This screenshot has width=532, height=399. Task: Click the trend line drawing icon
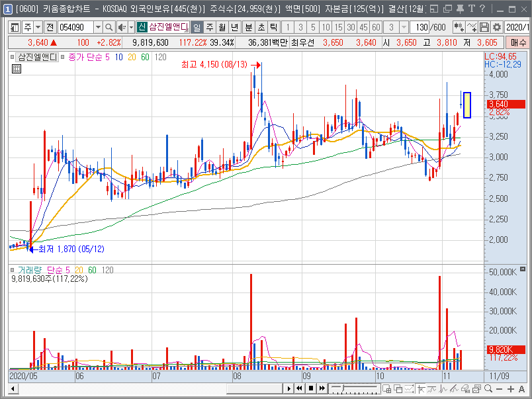454,388
